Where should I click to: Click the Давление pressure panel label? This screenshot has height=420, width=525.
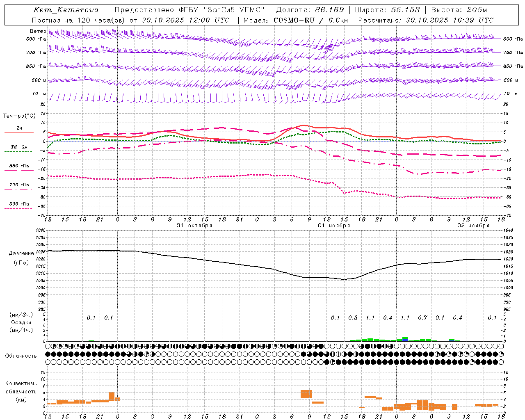coord(21,253)
